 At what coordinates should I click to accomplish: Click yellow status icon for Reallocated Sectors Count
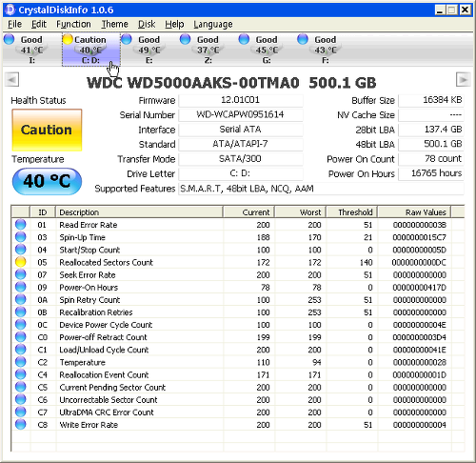(21, 262)
